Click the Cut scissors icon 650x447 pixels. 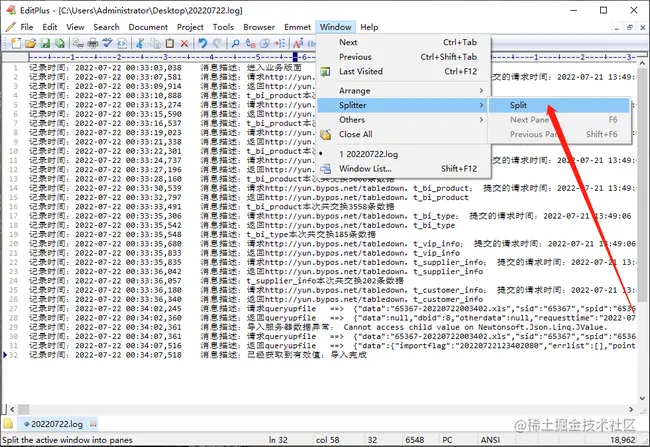tap(141, 43)
